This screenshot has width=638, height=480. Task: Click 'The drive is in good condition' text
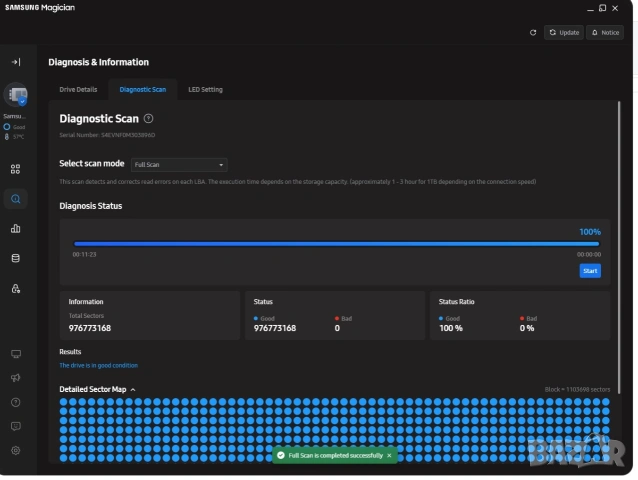coord(98,366)
